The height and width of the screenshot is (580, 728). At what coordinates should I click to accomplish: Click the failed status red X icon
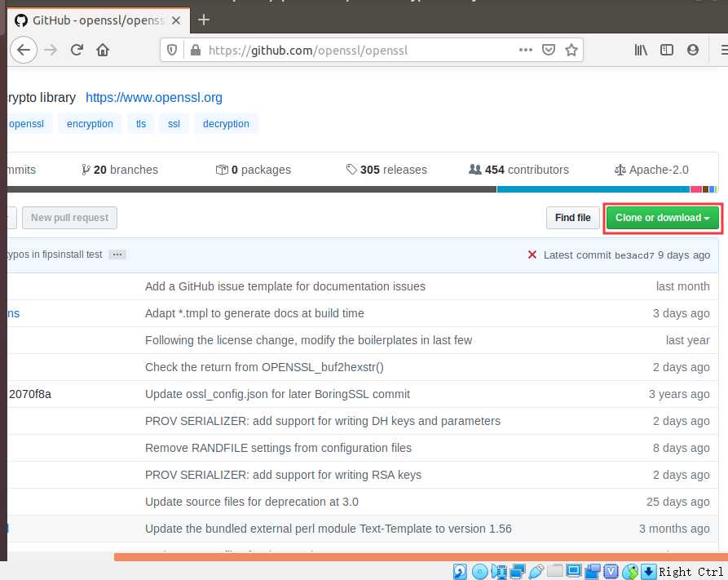pos(532,255)
